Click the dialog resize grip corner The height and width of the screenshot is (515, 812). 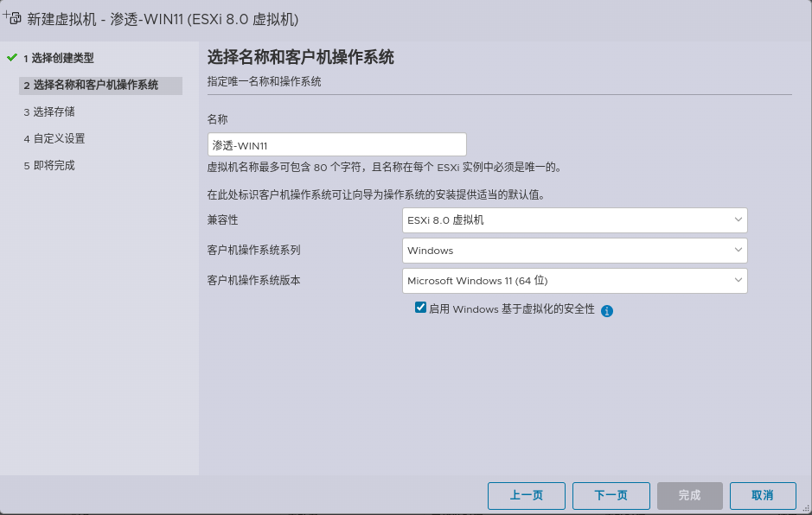point(806,509)
